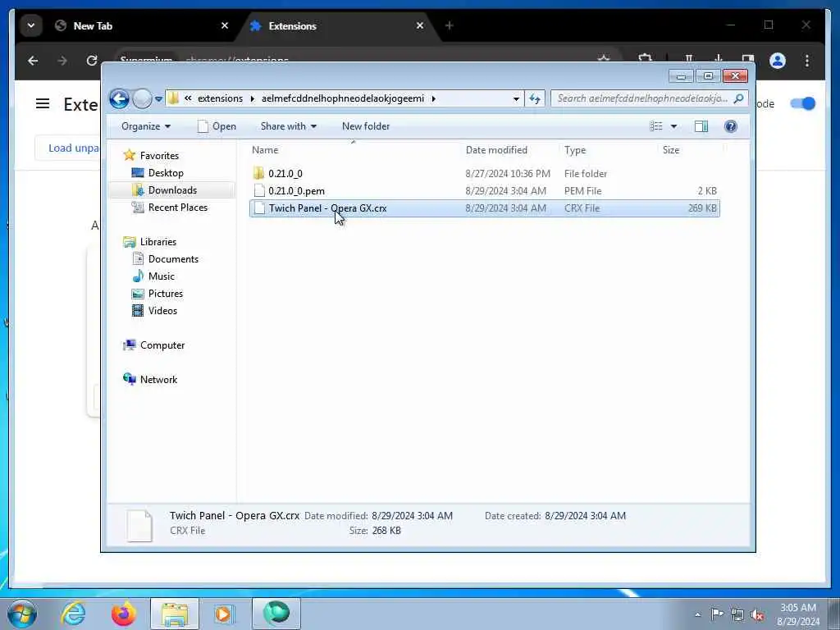Screen dimensions: 840x630
Task: Open Windows Explorer taskbar icon
Action: click(174, 614)
